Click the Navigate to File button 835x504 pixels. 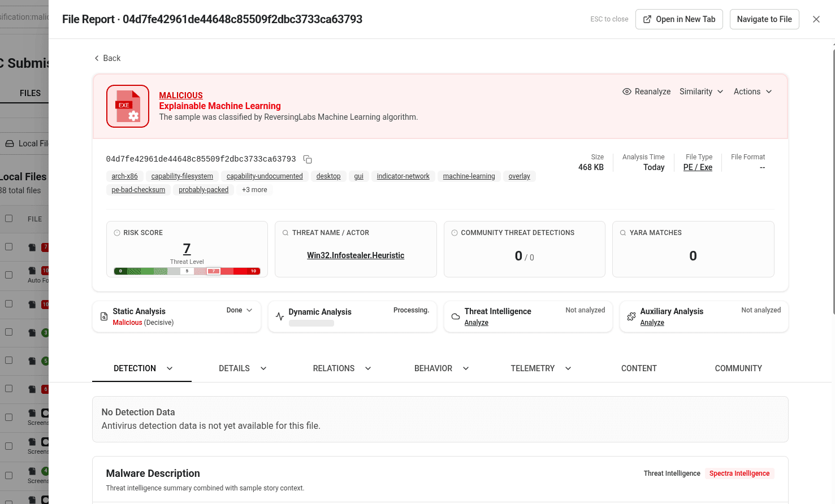764,19
